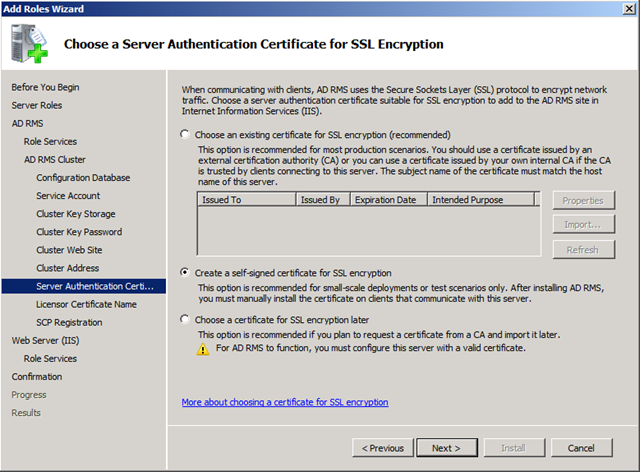Go to AD RMS Cluster step
Image resolution: width=640 pixels, height=472 pixels.
click(x=55, y=160)
